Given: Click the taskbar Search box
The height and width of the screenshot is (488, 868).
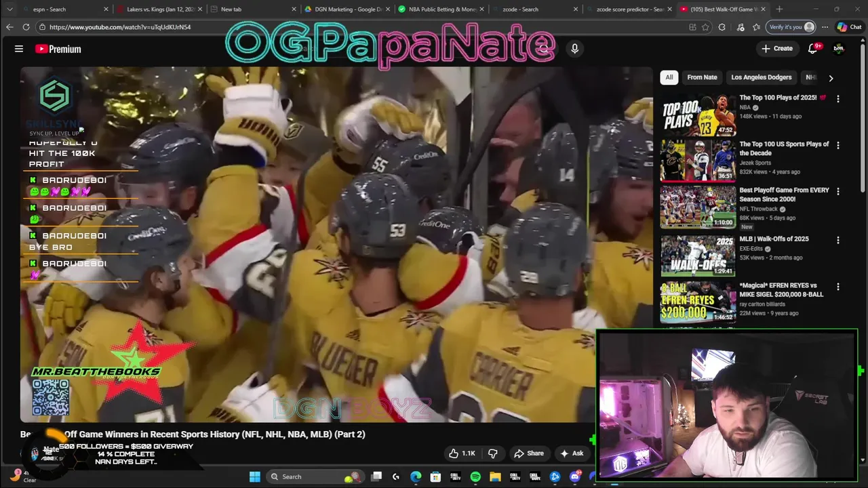Looking at the screenshot, I should (315, 476).
